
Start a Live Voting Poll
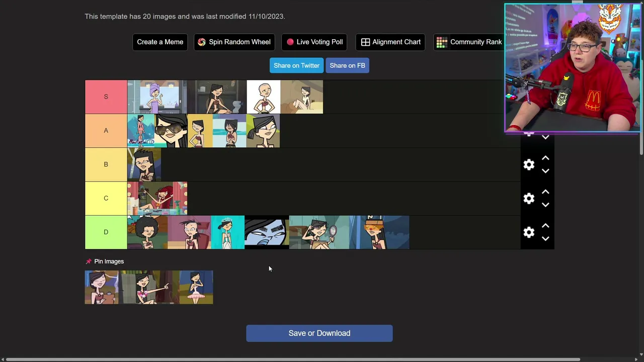(x=314, y=42)
